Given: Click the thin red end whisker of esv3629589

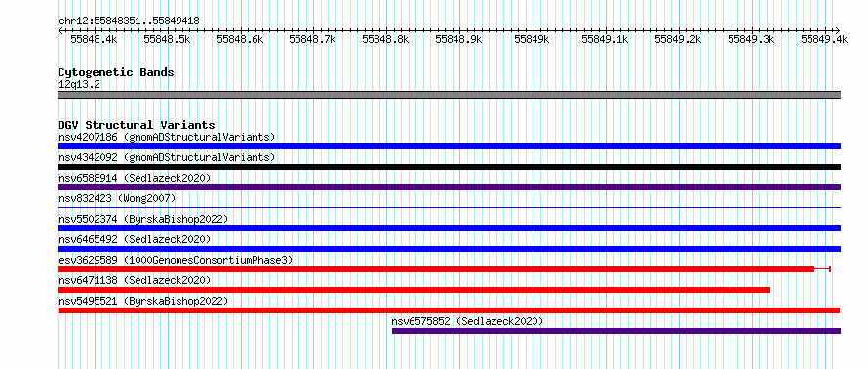Looking at the screenshot, I should [822, 269].
